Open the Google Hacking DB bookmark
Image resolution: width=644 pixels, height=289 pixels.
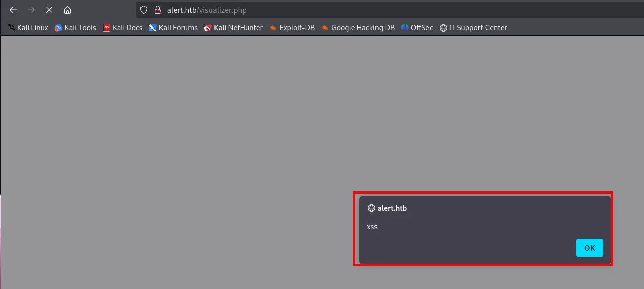(x=358, y=28)
